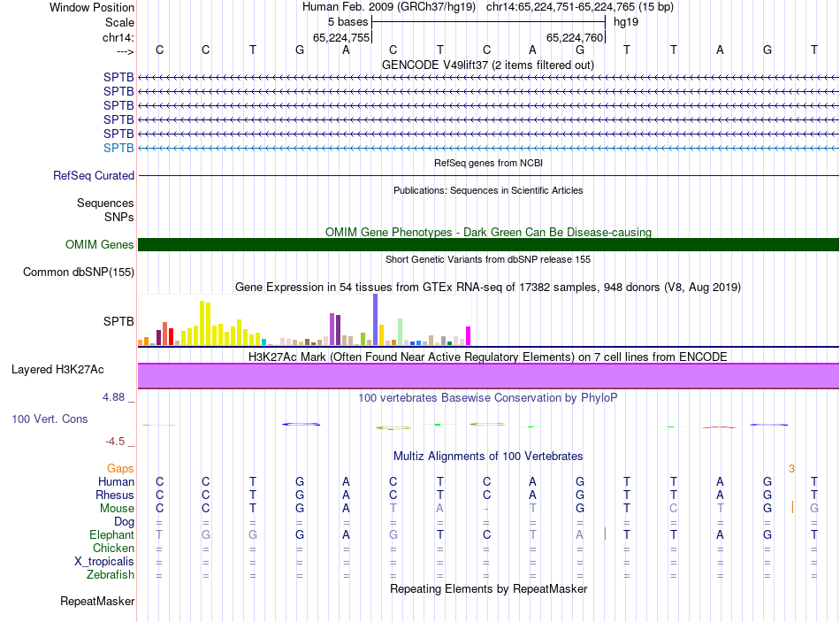Open Multiz Alignments of 100 Vertebrates title

coord(488,457)
